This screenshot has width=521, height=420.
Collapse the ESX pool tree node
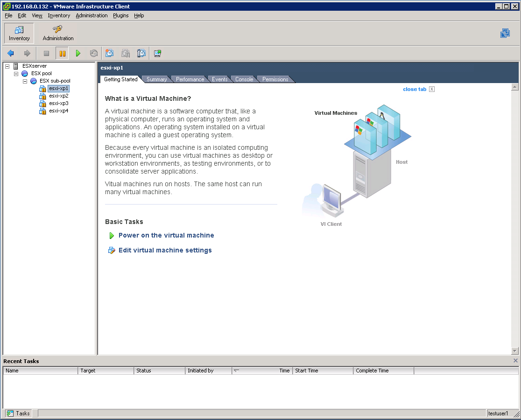point(16,74)
